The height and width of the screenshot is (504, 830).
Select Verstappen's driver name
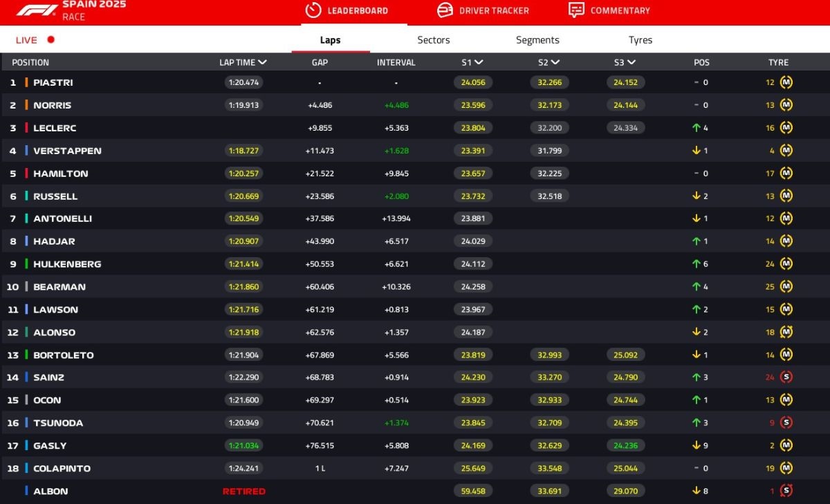tap(67, 151)
